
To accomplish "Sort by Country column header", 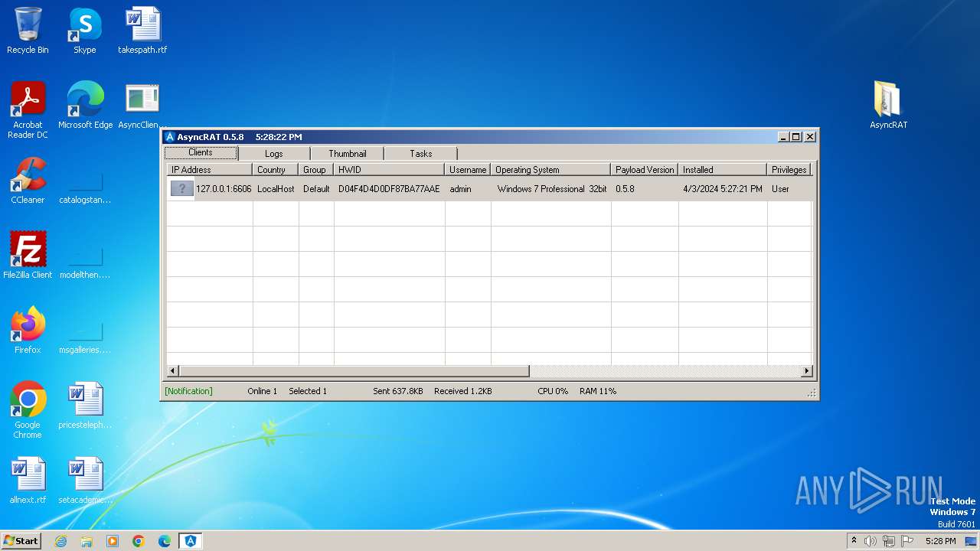I will tap(276, 170).
